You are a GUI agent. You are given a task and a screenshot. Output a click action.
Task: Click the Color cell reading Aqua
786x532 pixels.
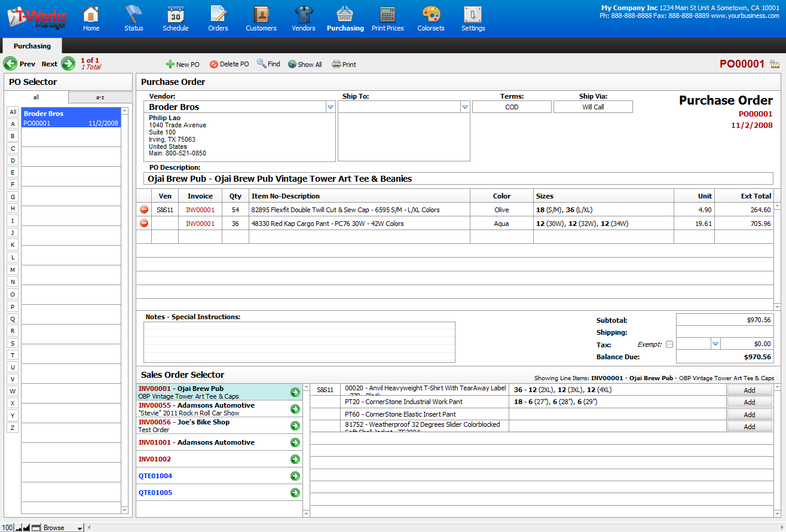501,224
